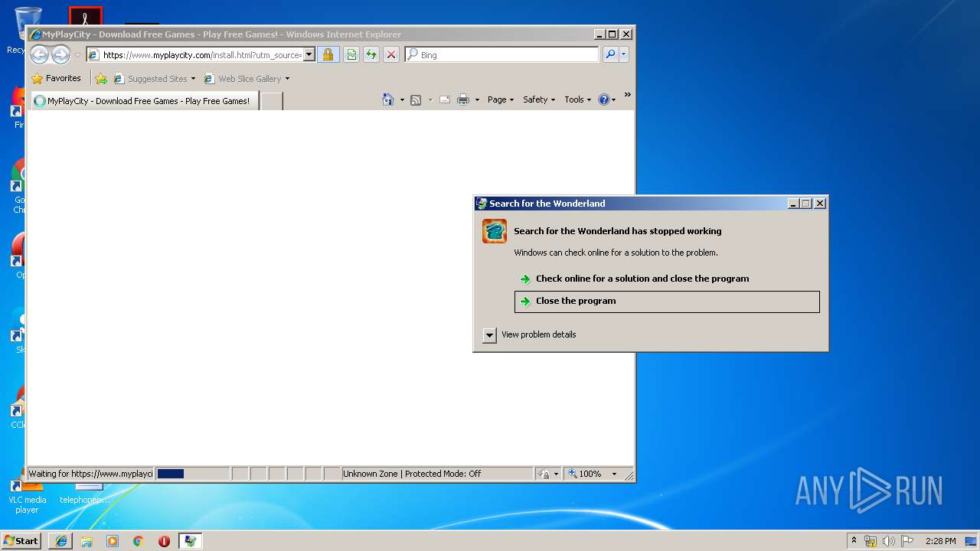This screenshot has height=551, width=980.
Task: Expand the Print options dropdown arrow
Action: point(477,99)
